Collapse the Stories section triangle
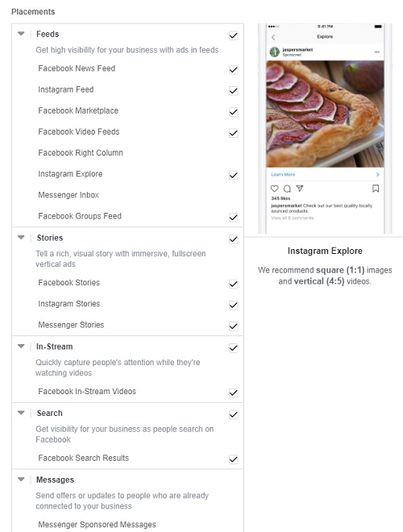The width and height of the screenshot is (403, 532). pos(21,238)
